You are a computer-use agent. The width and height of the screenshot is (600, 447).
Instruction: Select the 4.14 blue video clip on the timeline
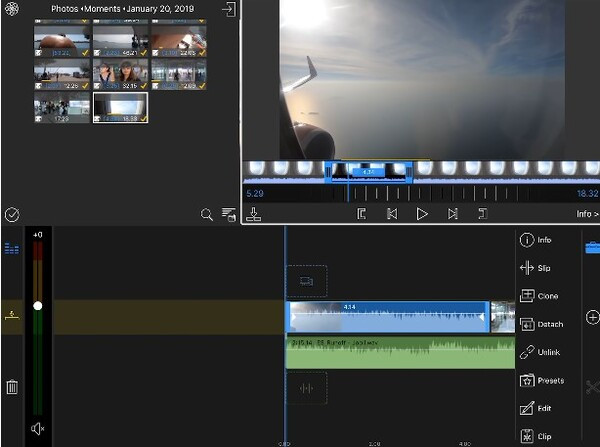pos(387,317)
